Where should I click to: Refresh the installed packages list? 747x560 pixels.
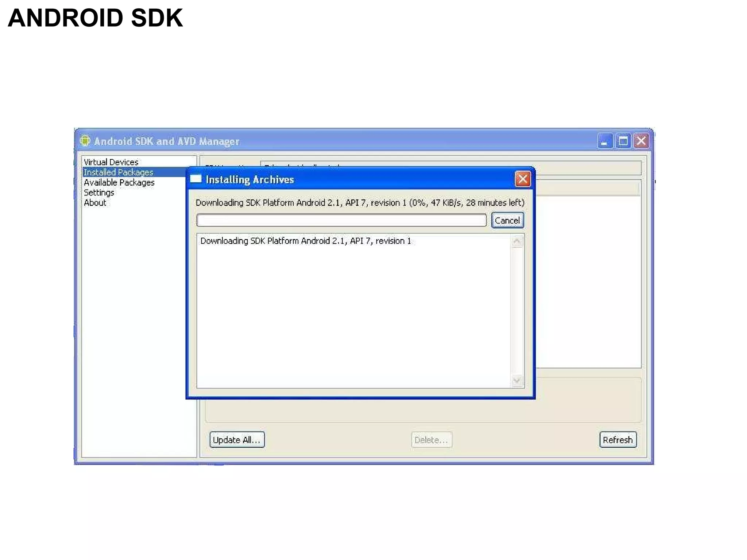click(618, 440)
